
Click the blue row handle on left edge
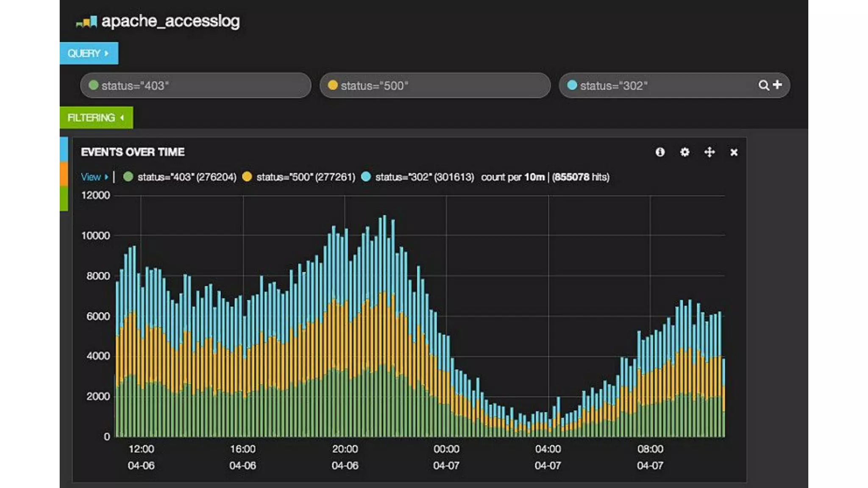coord(64,149)
